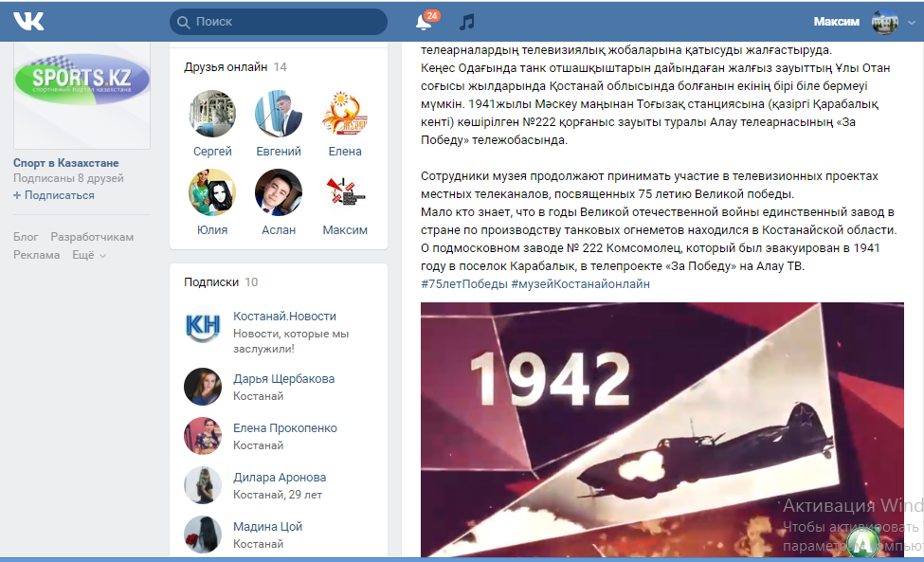Open the #75летПобеды hashtag
This screenshot has height=562, width=924.
pos(463,284)
